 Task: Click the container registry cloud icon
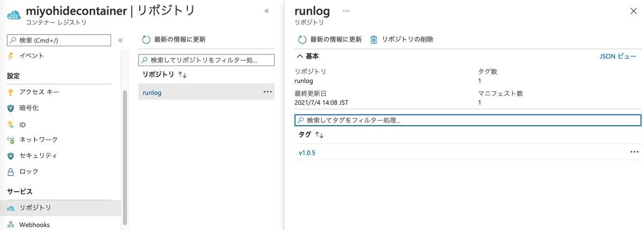point(13,15)
